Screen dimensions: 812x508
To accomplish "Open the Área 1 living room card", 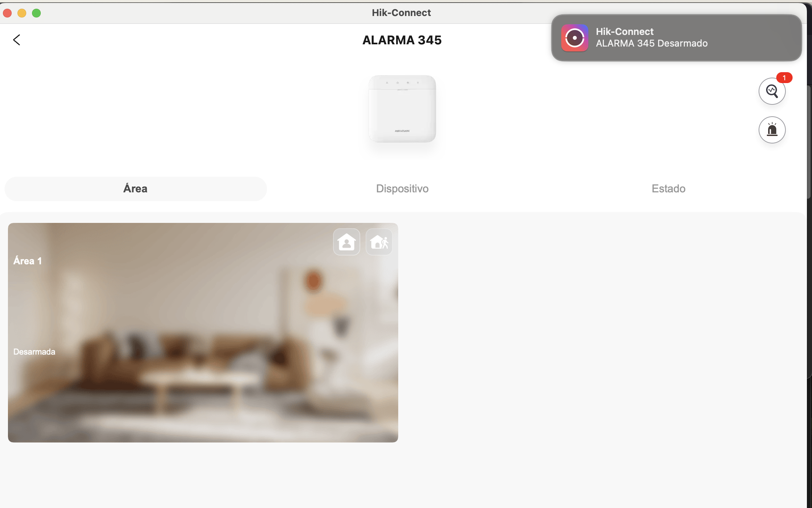I will pos(203,333).
